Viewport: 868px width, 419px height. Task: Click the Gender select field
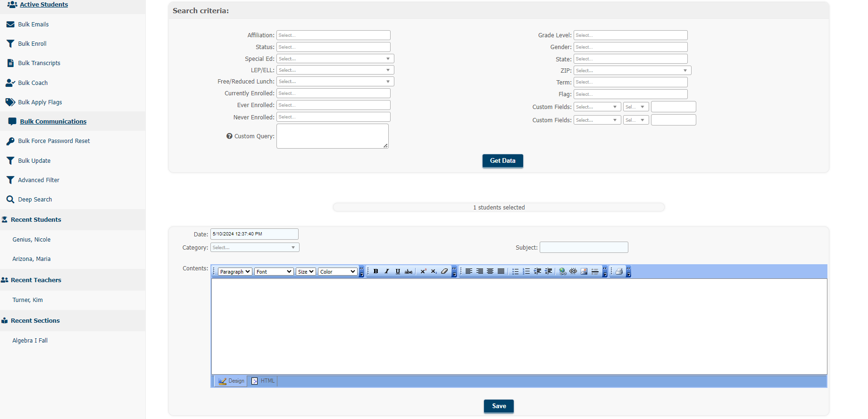[x=631, y=47]
